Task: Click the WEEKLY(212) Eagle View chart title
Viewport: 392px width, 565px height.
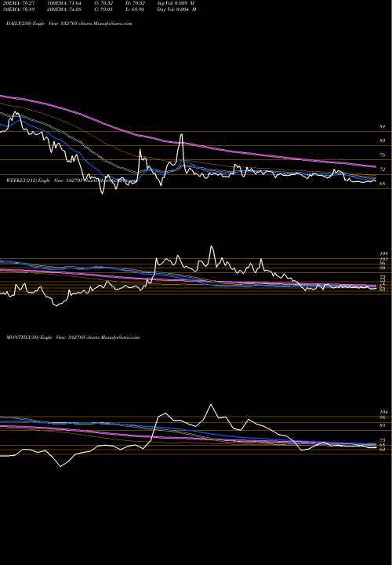Action: [71, 180]
